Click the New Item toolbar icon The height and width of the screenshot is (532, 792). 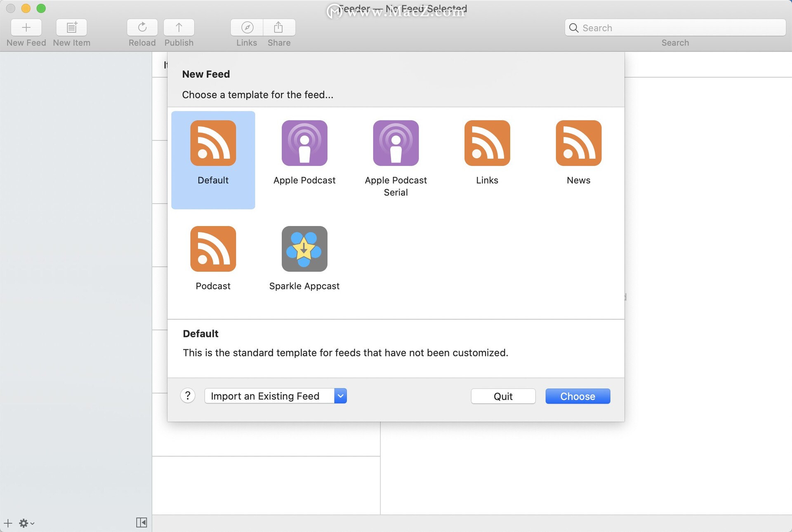71,27
